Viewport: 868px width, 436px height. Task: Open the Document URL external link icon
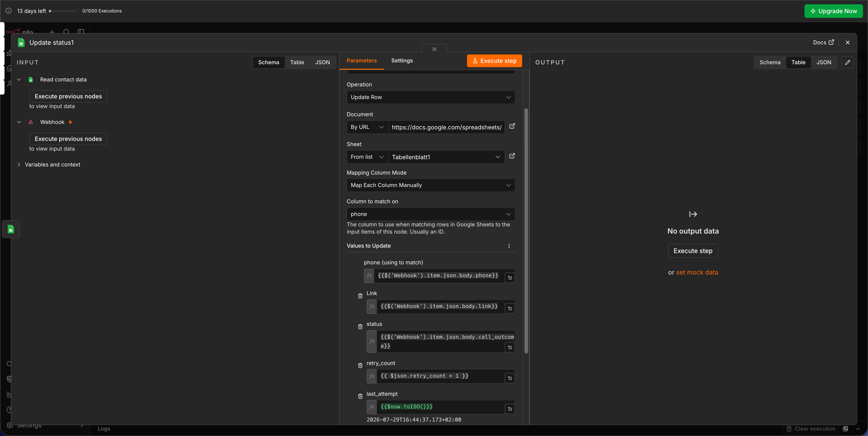(x=512, y=126)
